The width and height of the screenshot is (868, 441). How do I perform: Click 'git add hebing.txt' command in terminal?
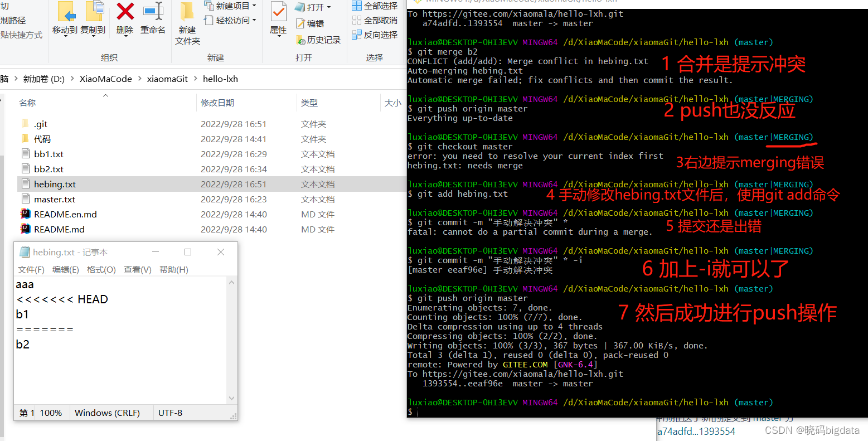click(463, 194)
